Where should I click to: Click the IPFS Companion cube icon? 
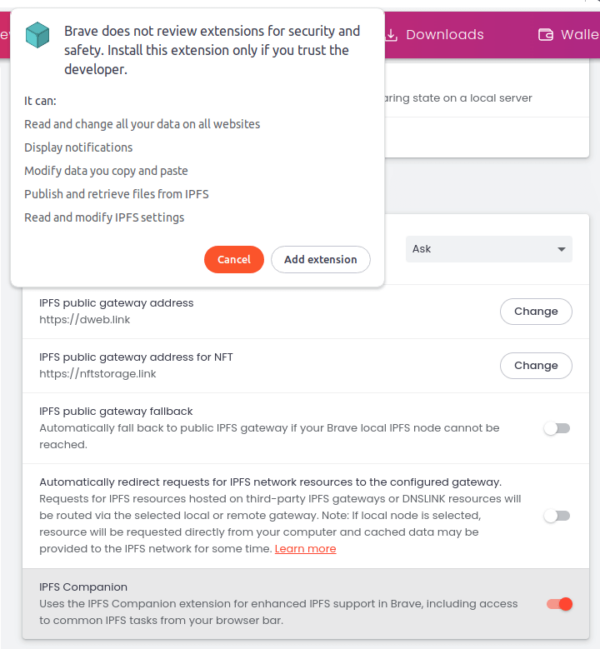click(37, 36)
